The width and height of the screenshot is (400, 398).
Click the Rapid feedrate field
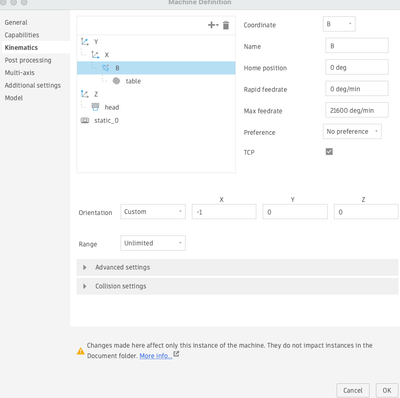tap(357, 89)
